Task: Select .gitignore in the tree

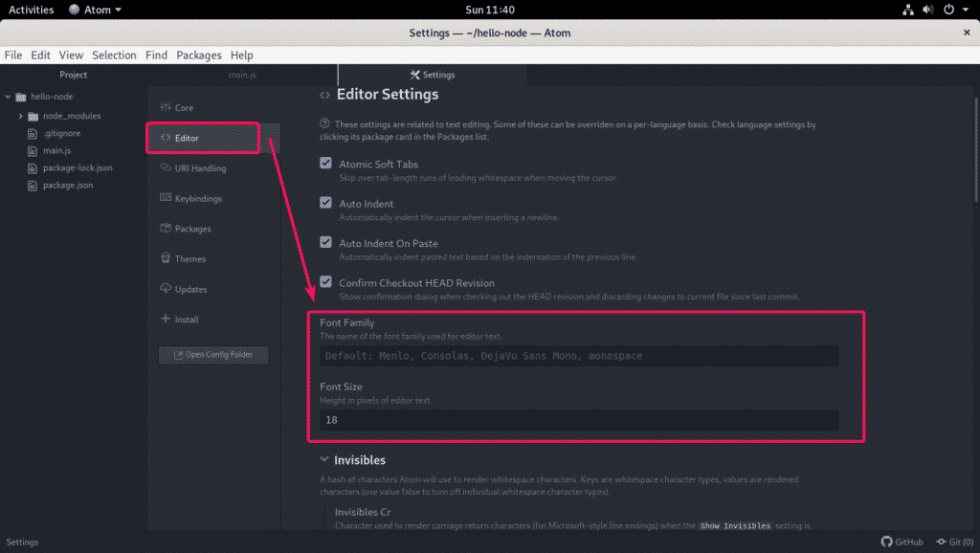Action: click(61, 134)
